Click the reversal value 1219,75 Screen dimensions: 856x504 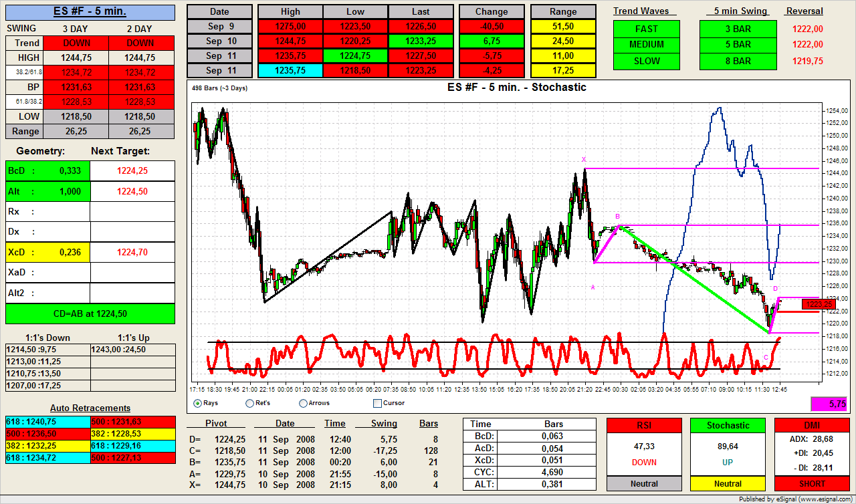click(808, 61)
